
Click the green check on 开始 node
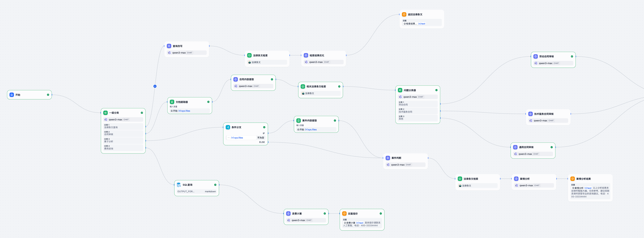point(48,95)
